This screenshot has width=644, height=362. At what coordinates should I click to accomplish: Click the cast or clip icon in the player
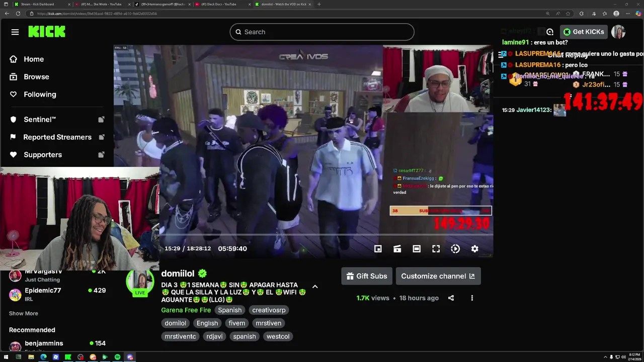[397, 249]
